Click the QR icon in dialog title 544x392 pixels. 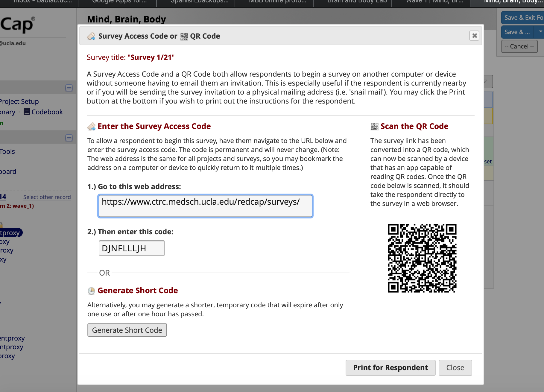tap(184, 37)
